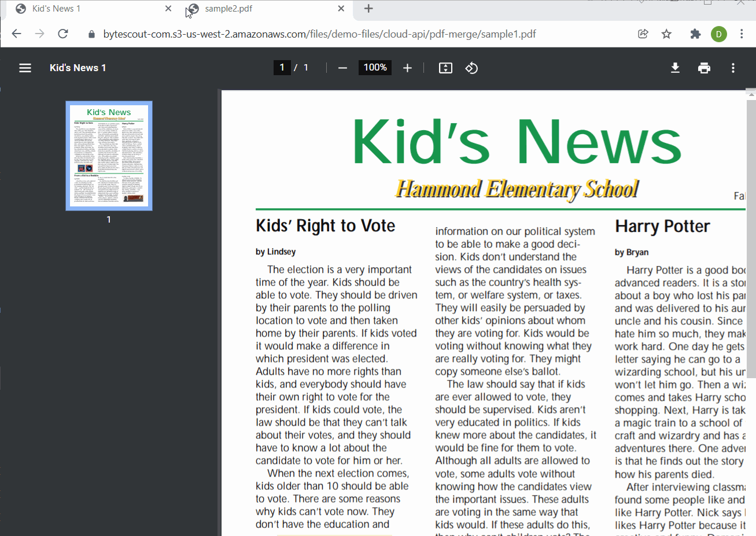Click the page label 1 under thumbnail
Screen dimensions: 756x536
109,219
